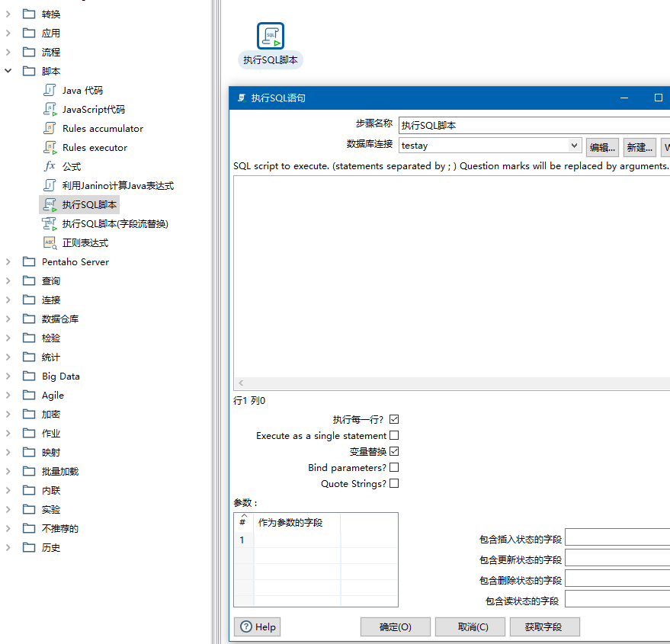
Task: Confirm with the 确定(O) button
Action: point(396,627)
